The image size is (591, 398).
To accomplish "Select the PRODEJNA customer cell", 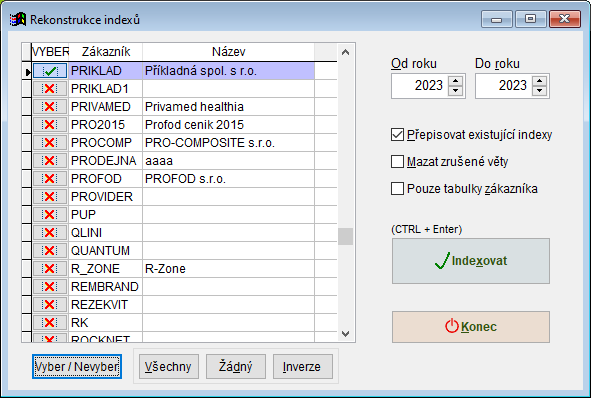I will 106,161.
